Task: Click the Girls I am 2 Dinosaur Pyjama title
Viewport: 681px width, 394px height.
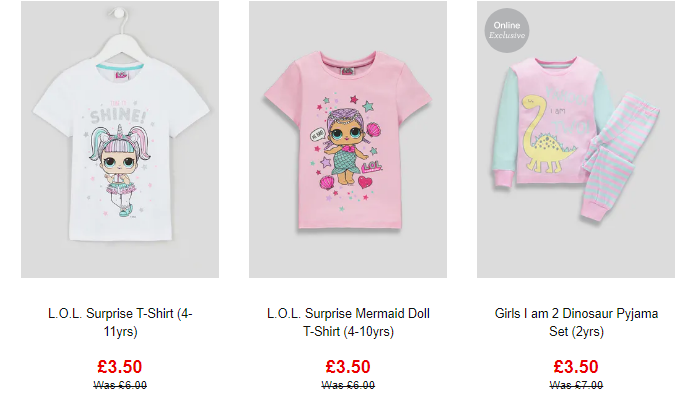Action: (x=576, y=322)
